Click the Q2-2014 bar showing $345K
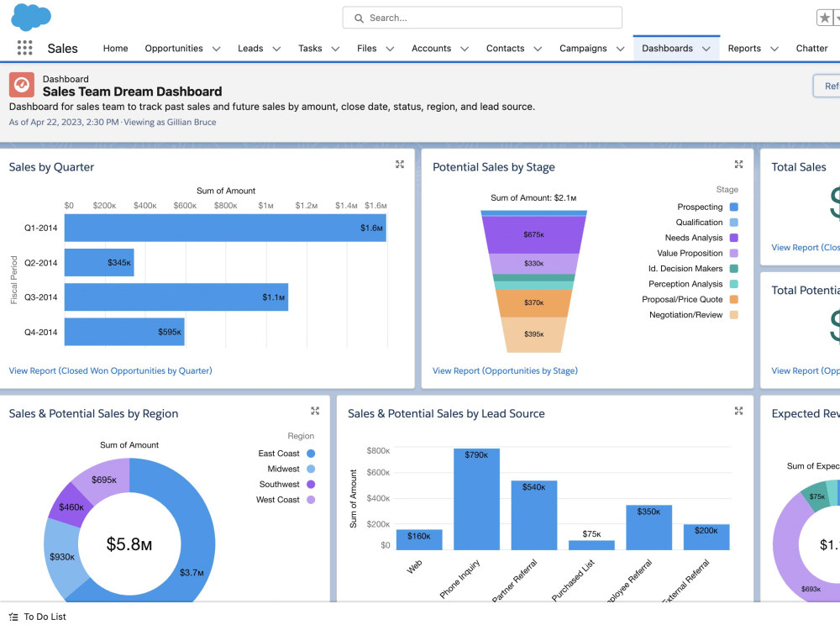This screenshot has height=630, width=840. click(99, 262)
